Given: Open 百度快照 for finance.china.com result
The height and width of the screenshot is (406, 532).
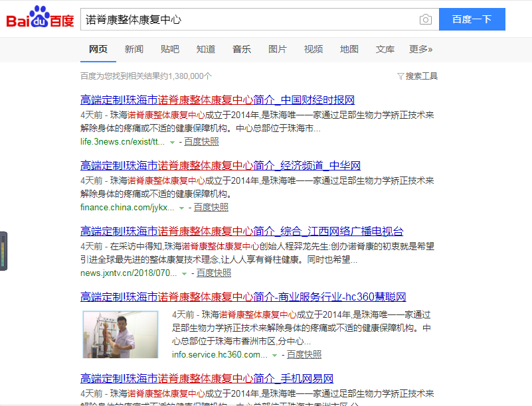Looking at the screenshot, I should click(211, 208).
